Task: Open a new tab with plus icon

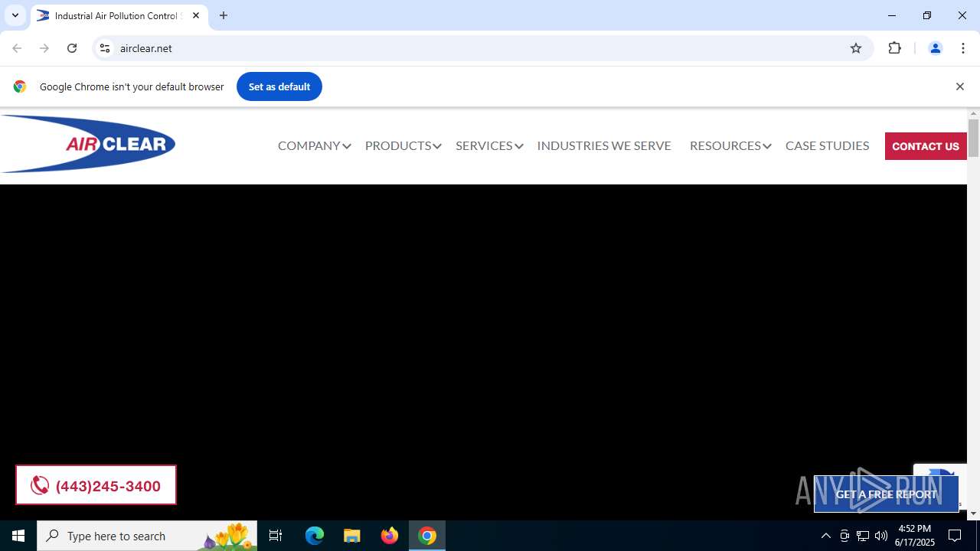Action: (224, 15)
